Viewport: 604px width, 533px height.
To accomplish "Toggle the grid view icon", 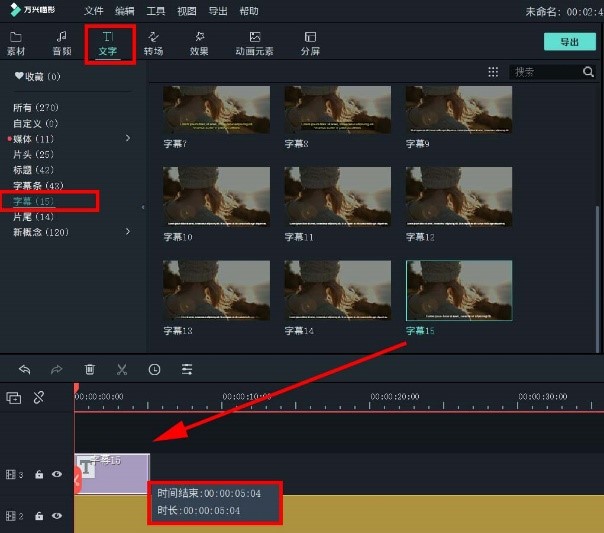I will (493, 72).
